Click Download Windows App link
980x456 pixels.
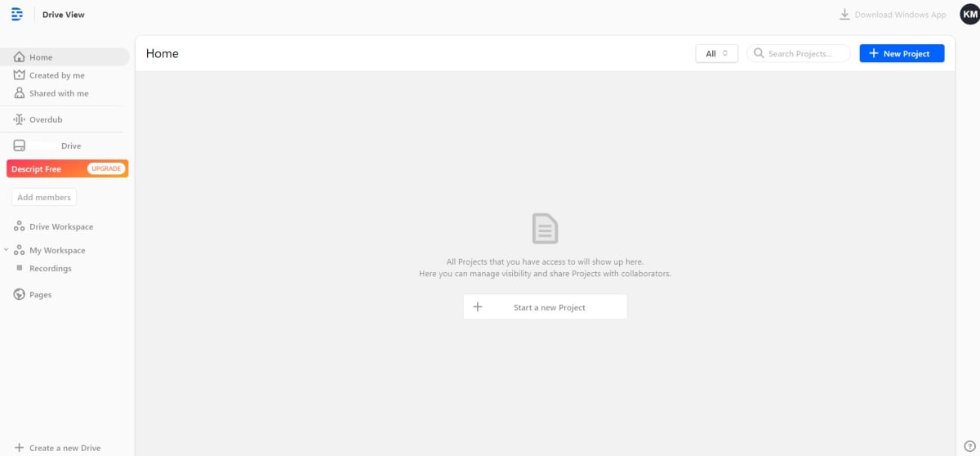[x=893, y=15]
